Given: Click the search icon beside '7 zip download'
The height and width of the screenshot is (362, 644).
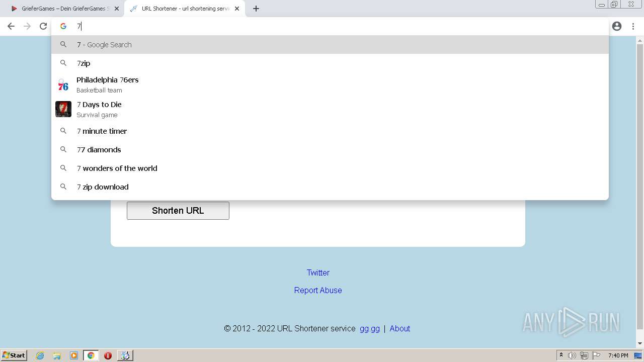Looking at the screenshot, I should [63, 187].
